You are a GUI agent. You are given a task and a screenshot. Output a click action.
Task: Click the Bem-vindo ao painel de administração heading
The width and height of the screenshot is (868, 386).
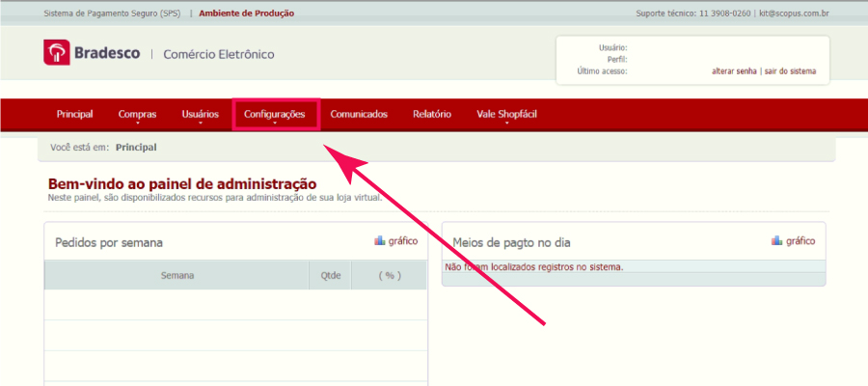[182, 184]
